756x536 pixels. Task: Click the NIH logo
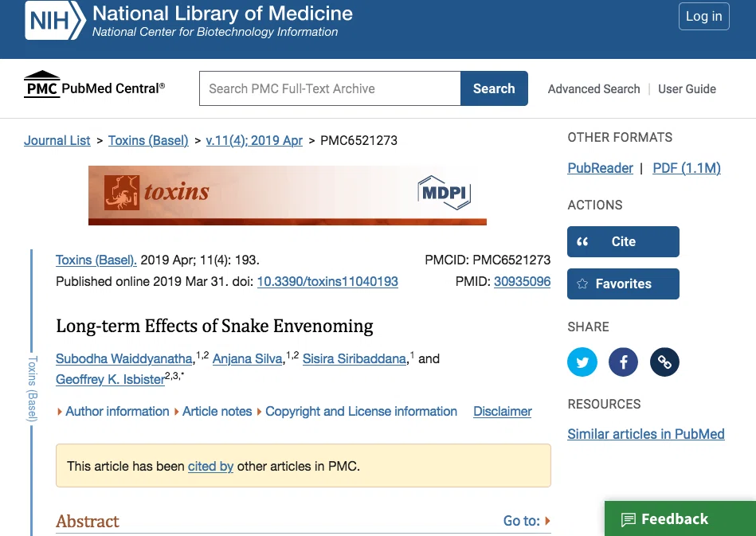point(55,20)
